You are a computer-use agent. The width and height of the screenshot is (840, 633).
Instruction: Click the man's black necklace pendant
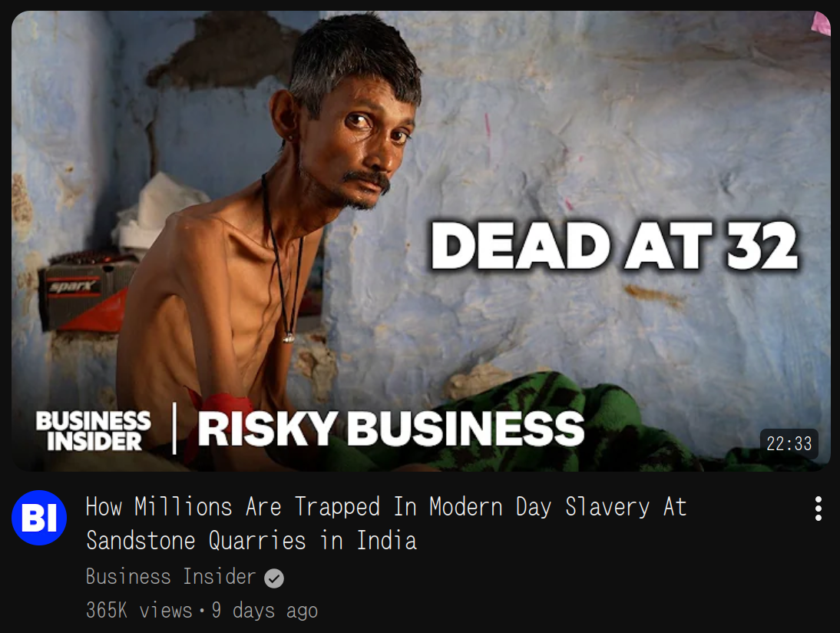click(x=288, y=338)
